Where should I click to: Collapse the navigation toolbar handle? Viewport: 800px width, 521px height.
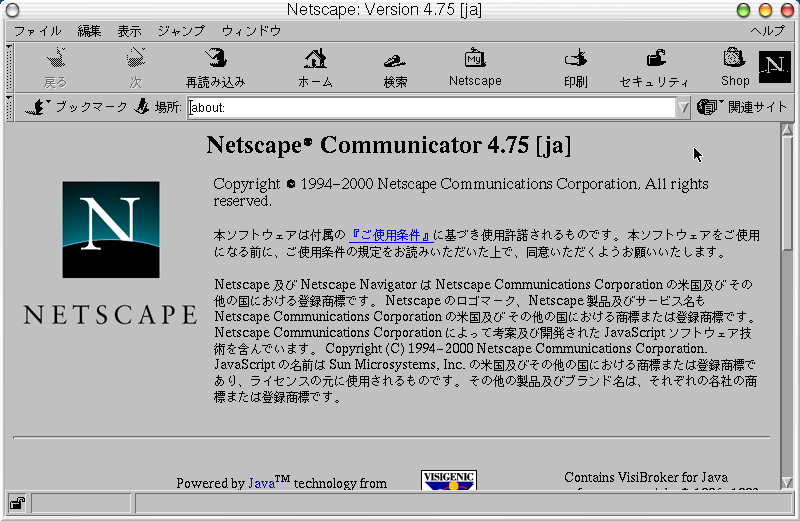pyautogui.click(x=9, y=68)
